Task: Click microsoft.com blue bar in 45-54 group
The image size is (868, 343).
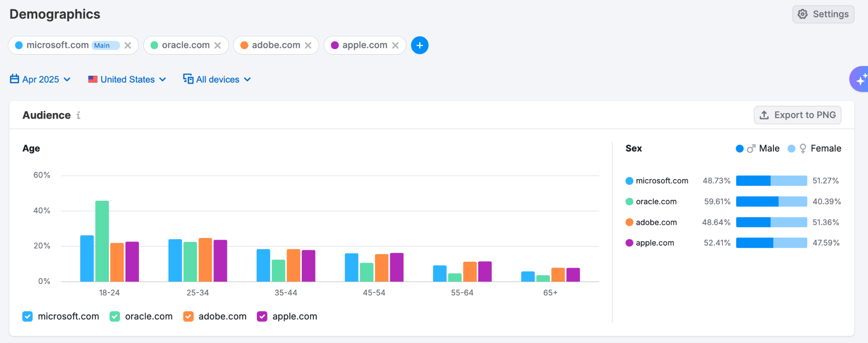Action: [x=351, y=267]
